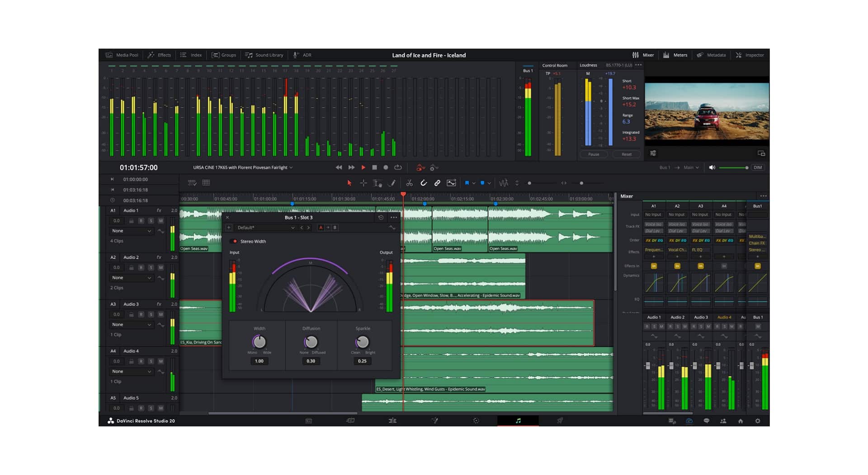Image resolution: width=868 pixels, height=475 pixels.
Task: Toggle the Stereo Width effect on/off switch
Action: (234, 242)
